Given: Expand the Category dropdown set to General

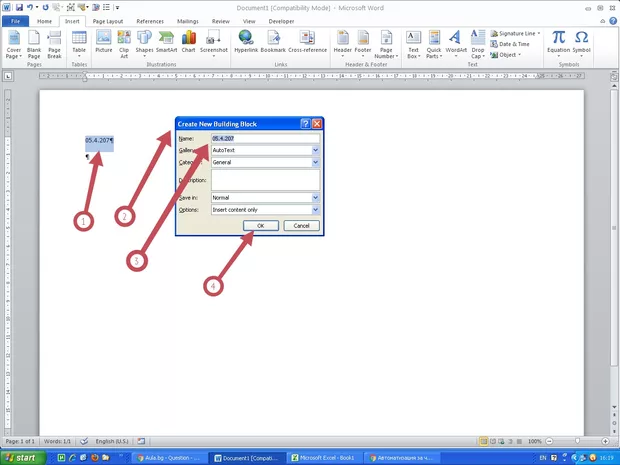Looking at the screenshot, I should [x=316, y=162].
